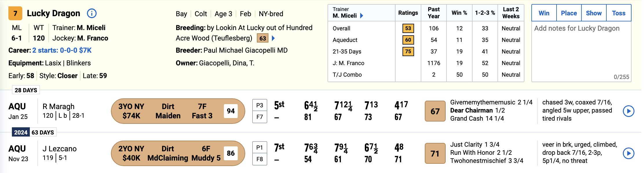644x173 pixels.
Task: Select the Place pick button
Action: [569, 13]
